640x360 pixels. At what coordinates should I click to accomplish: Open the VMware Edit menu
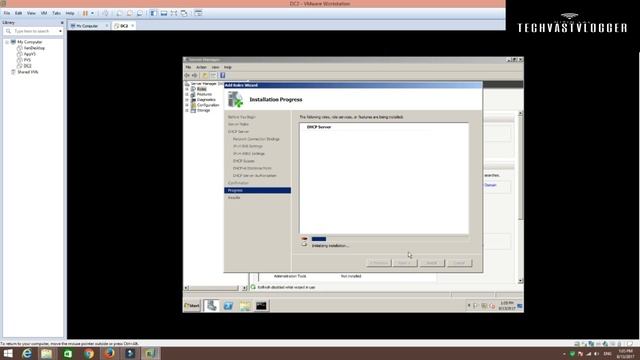click(x=18, y=13)
